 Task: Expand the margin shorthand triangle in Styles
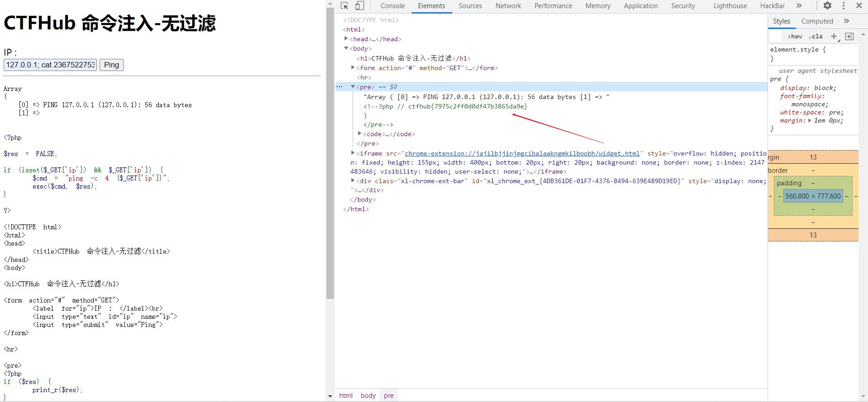click(810, 120)
